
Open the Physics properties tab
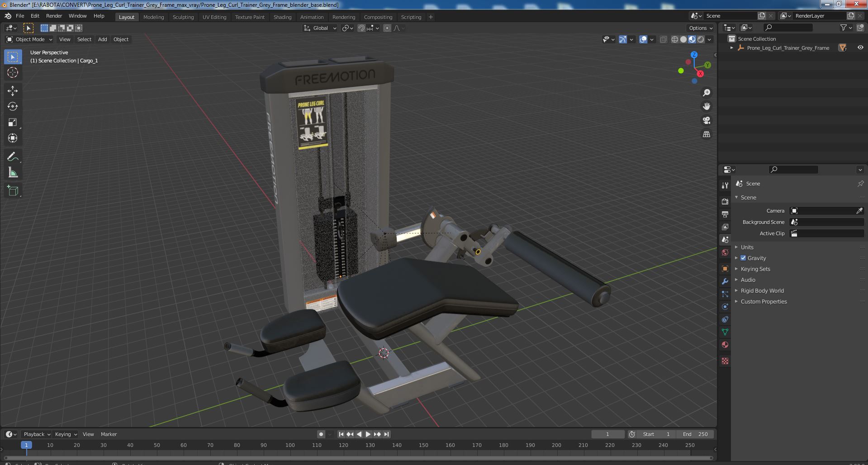pos(725,307)
